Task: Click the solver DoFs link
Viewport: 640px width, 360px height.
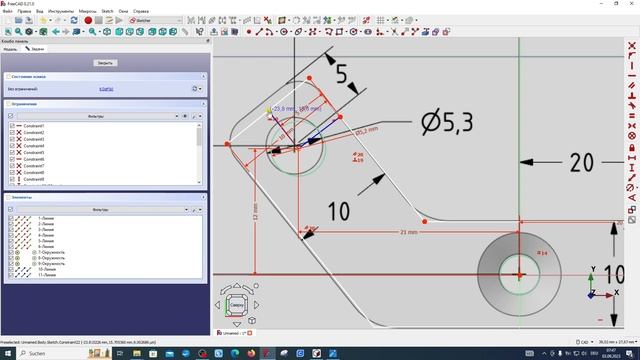Action: tap(106, 89)
